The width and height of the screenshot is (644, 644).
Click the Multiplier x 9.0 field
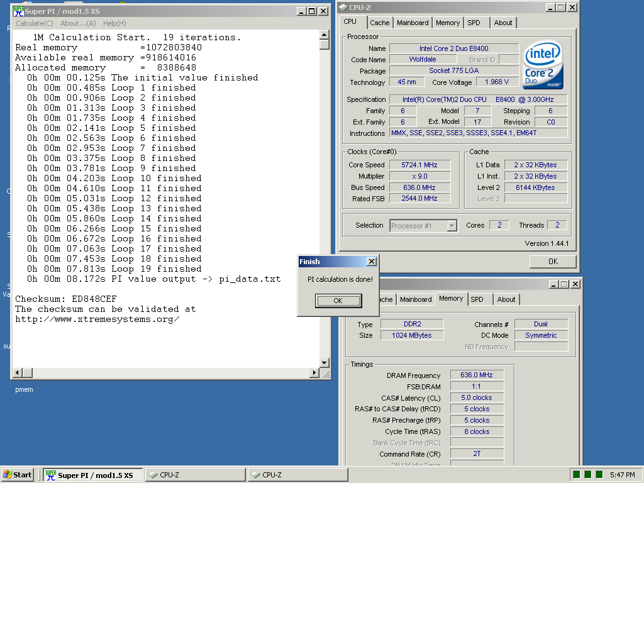[x=419, y=176]
